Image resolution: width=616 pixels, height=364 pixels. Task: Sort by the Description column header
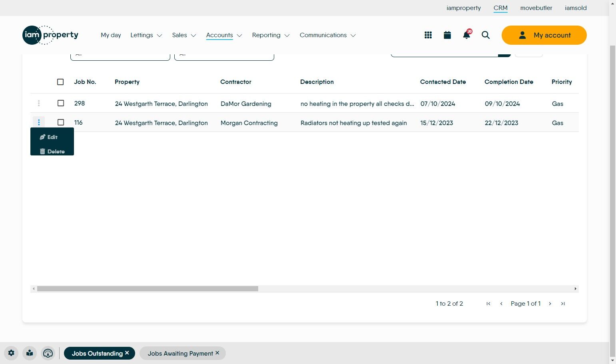(317, 82)
